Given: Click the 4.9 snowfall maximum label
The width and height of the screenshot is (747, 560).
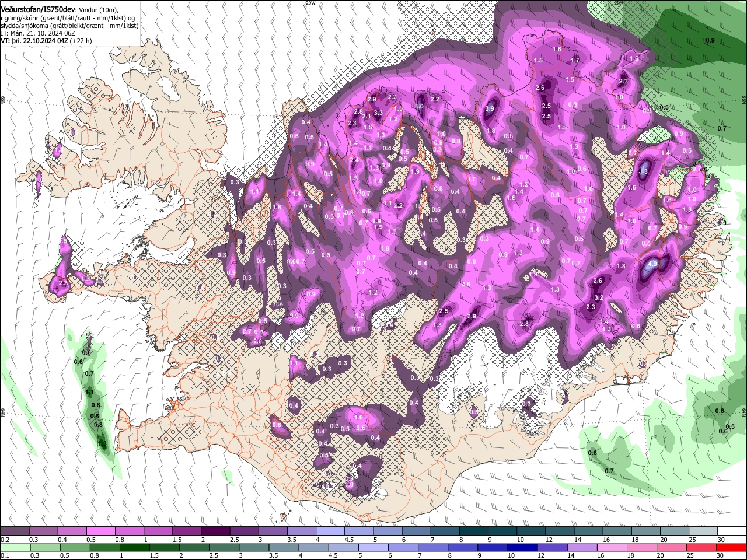Looking at the screenshot, I should pyautogui.click(x=653, y=264).
